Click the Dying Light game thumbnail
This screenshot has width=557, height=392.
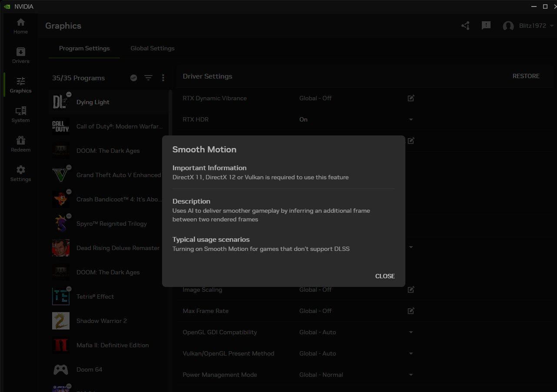(x=61, y=102)
